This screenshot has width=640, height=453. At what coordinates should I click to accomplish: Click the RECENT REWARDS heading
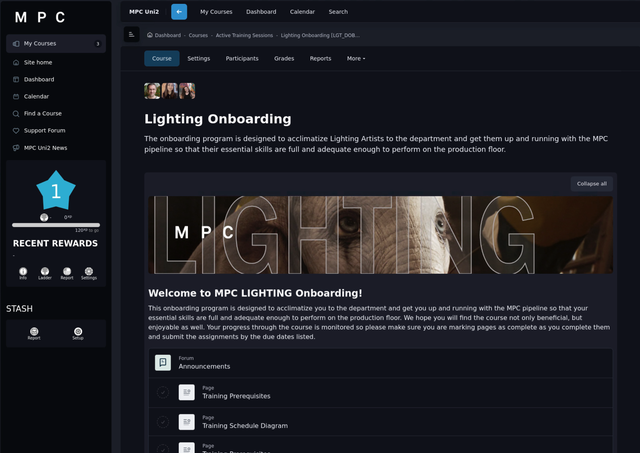pyautogui.click(x=55, y=243)
